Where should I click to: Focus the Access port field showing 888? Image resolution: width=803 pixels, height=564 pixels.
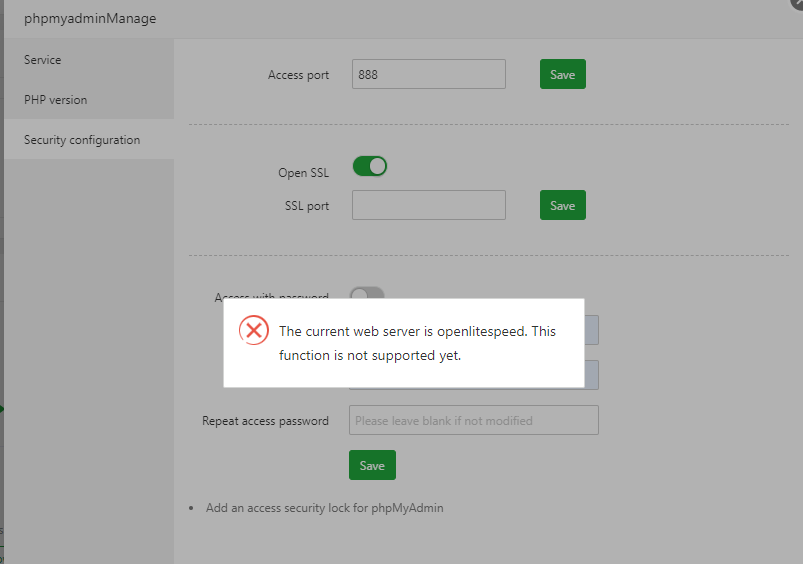(428, 74)
